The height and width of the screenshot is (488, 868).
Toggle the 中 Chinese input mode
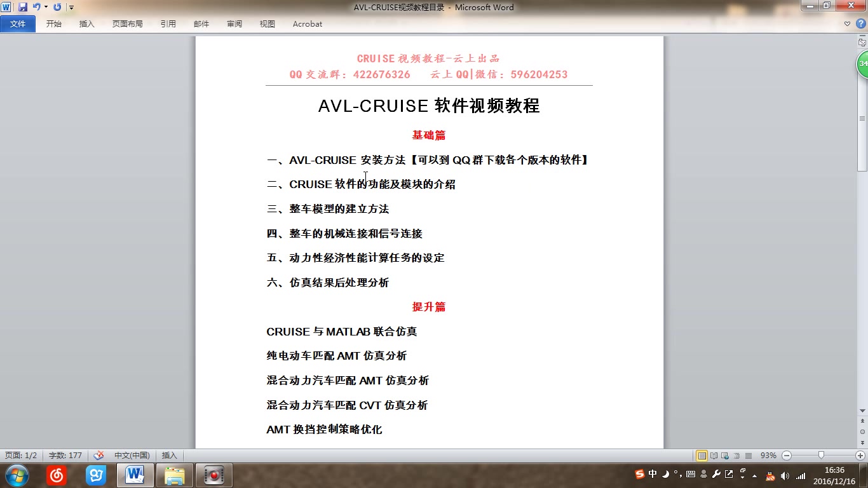(653, 474)
